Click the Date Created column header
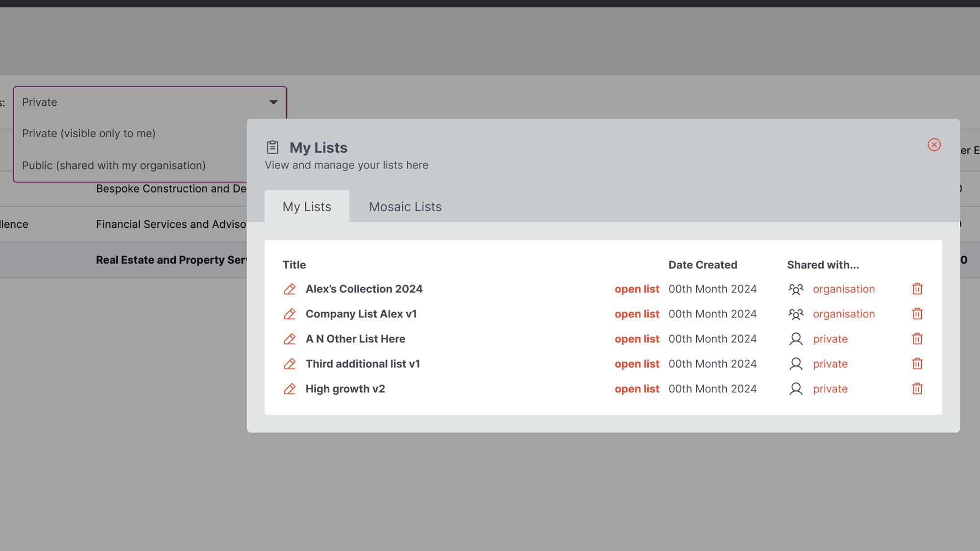The width and height of the screenshot is (980, 551). [703, 265]
